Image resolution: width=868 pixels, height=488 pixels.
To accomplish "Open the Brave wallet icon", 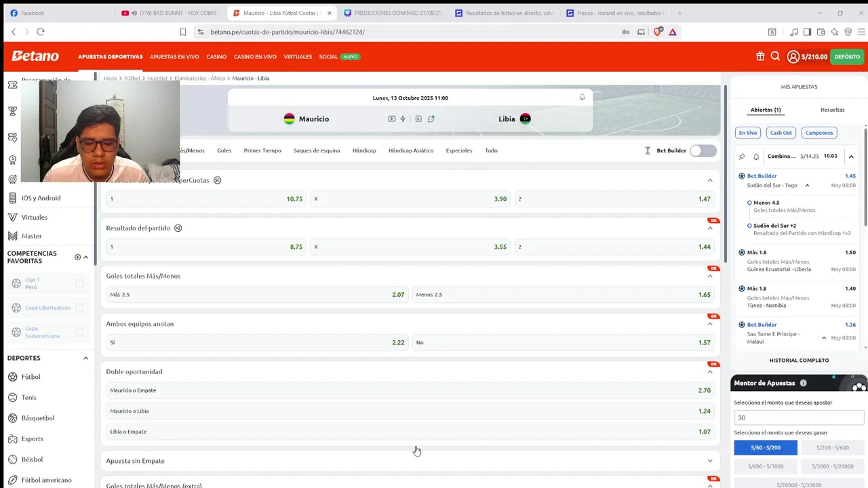I will tap(821, 32).
